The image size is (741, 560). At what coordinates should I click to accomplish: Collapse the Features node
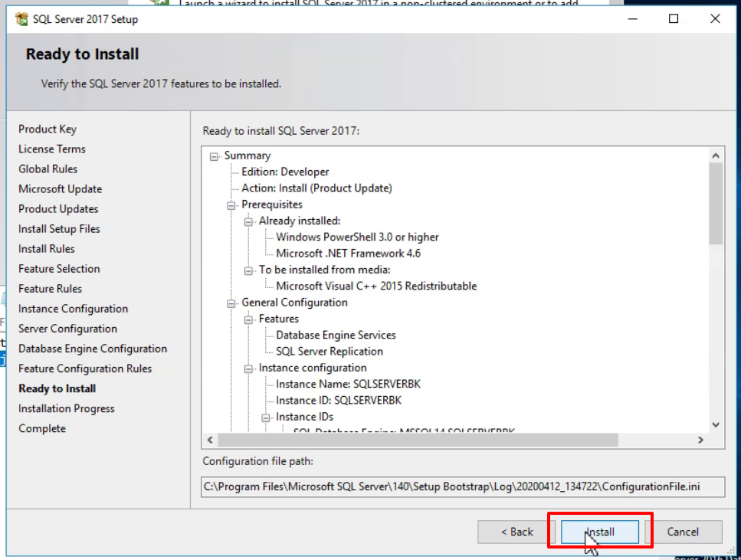coord(248,320)
